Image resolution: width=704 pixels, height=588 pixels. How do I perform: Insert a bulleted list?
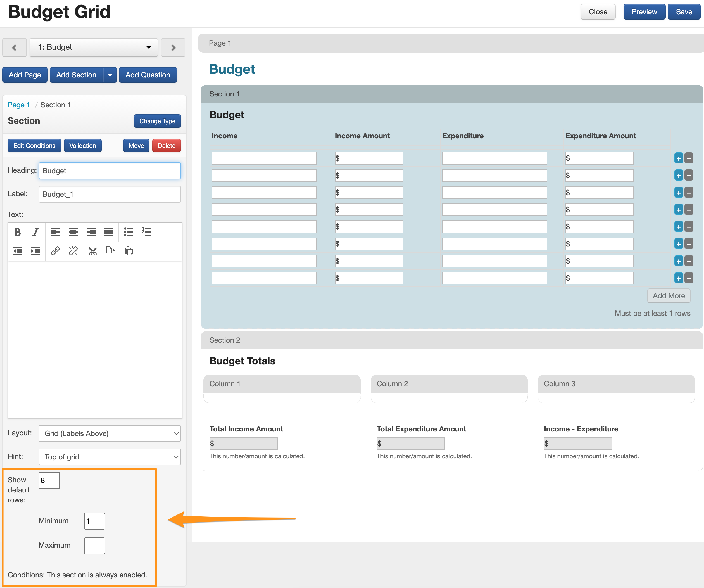point(129,232)
